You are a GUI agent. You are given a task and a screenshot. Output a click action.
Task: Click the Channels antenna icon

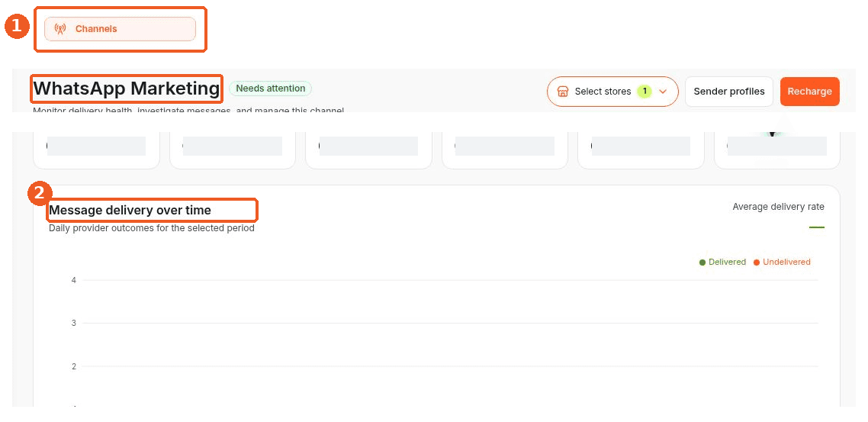point(61,29)
